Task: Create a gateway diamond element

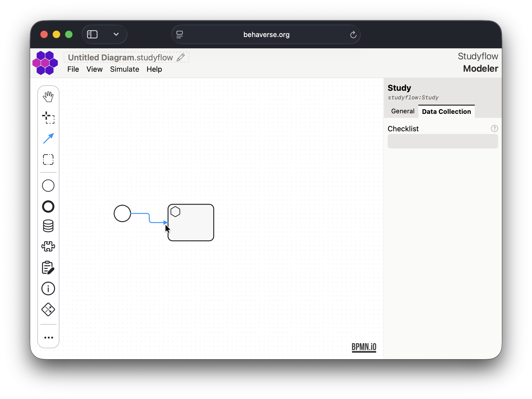Action: coord(48,309)
